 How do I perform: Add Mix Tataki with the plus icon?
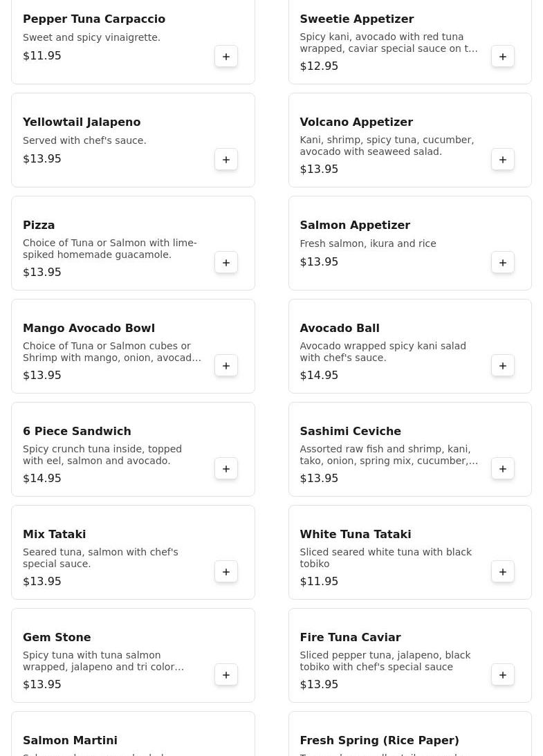click(x=226, y=572)
